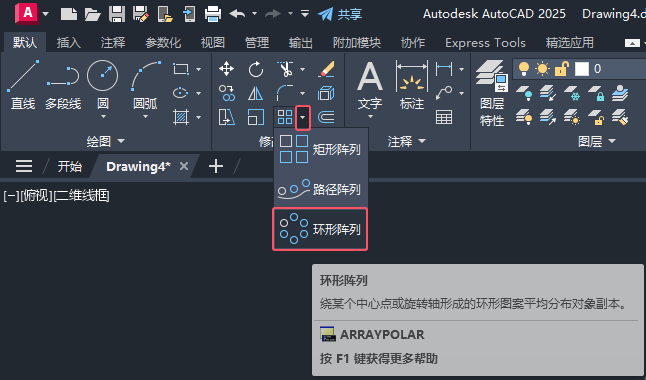
Task: Select the Copy tool
Action: pyautogui.click(x=227, y=93)
